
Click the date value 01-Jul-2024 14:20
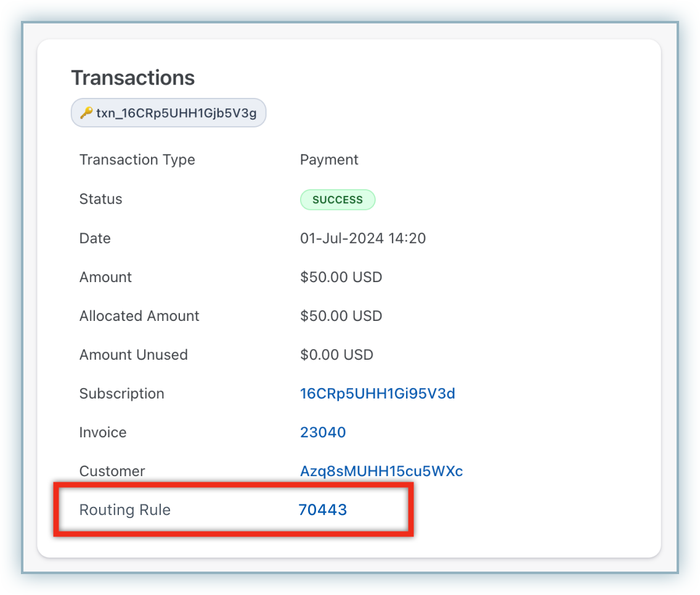pyautogui.click(x=362, y=238)
